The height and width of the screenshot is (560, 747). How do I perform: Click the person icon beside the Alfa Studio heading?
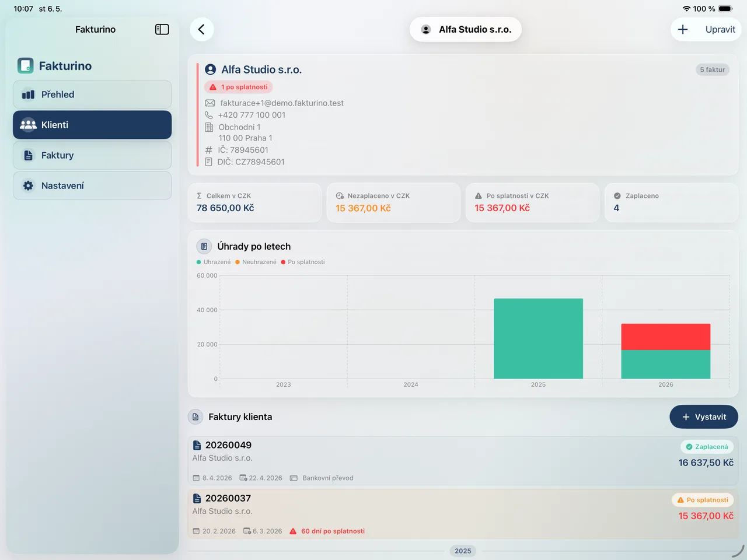tap(211, 69)
